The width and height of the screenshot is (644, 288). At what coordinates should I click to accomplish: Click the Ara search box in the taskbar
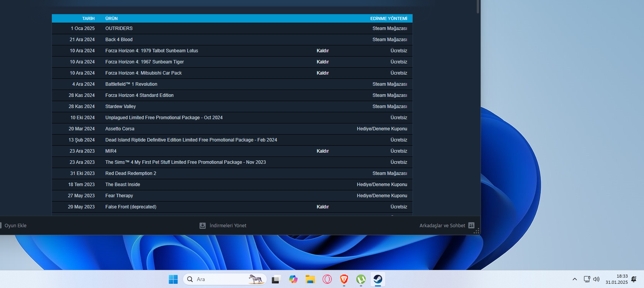coord(225,280)
